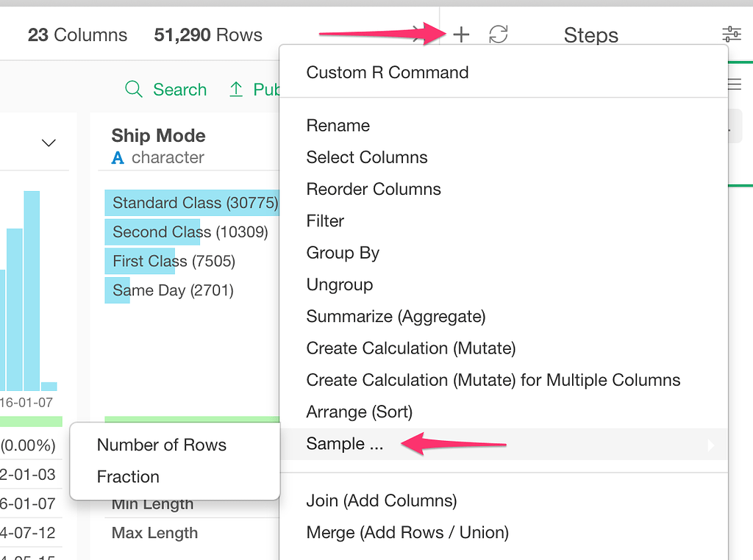
Task: Click the Search link
Action: (x=179, y=90)
